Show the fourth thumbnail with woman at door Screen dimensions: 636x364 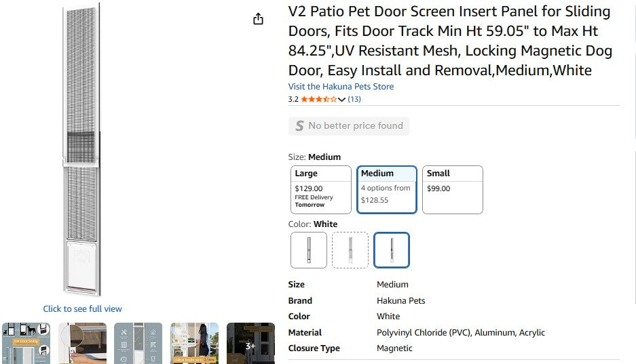tap(194, 343)
